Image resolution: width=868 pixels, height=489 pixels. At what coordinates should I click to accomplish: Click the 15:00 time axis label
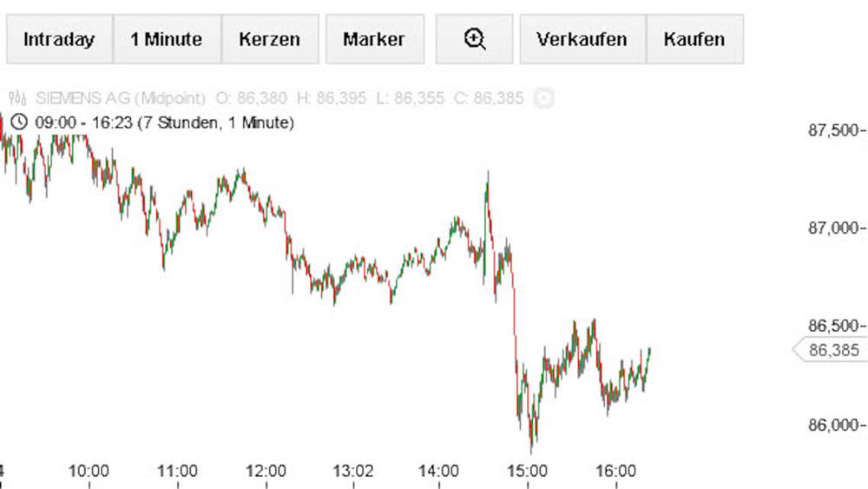pos(528,472)
